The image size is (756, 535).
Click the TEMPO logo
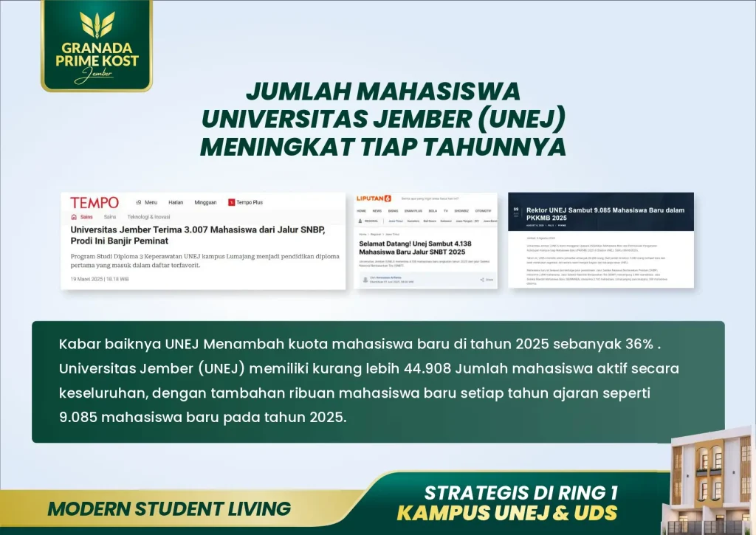[x=94, y=202]
